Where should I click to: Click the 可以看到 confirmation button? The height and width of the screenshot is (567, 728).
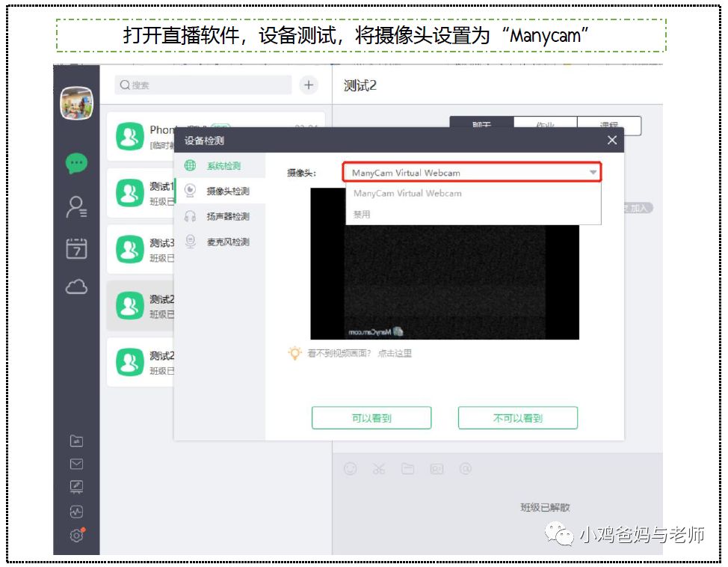[x=371, y=417]
